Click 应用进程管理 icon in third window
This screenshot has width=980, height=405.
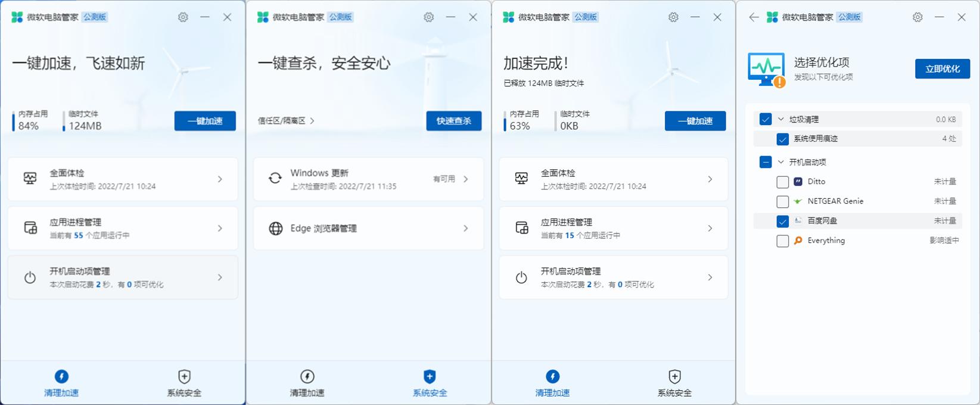click(521, 228)
